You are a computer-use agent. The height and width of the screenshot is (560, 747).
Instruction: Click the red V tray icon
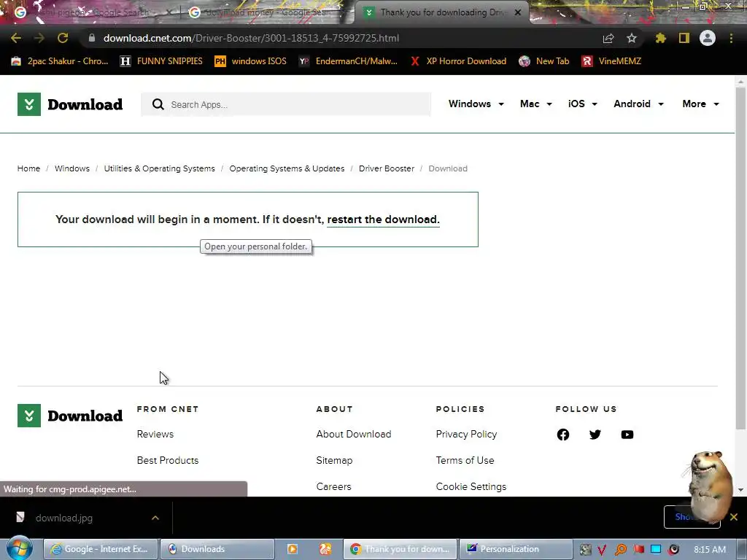602,550
